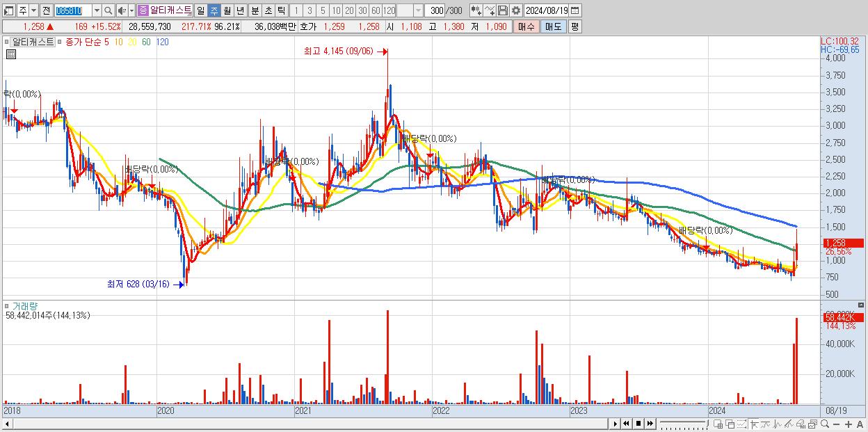Select interval 20 in the toolbar

click(x=349, y=10)
